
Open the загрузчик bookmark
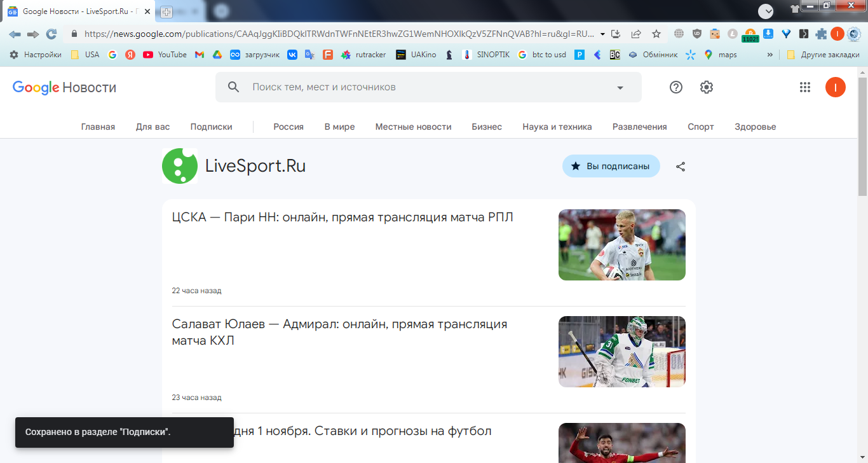[255, 55]
